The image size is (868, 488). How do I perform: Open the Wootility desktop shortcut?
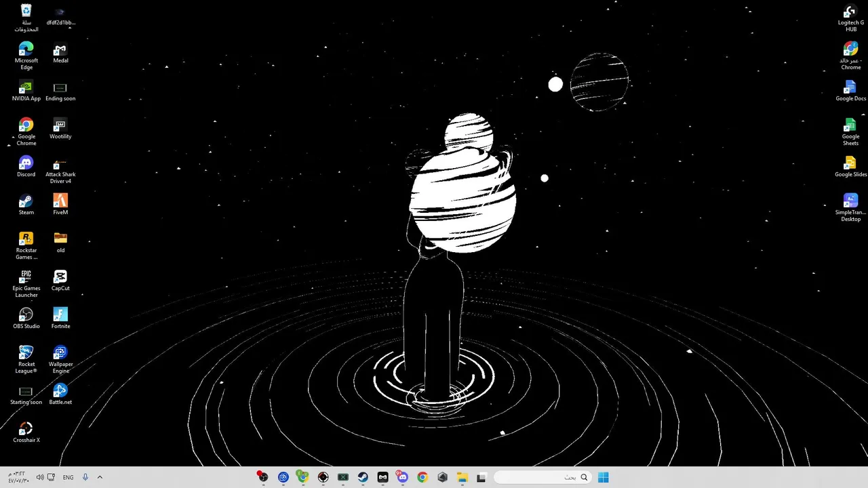pyautogui.click(x=60, y=129)
